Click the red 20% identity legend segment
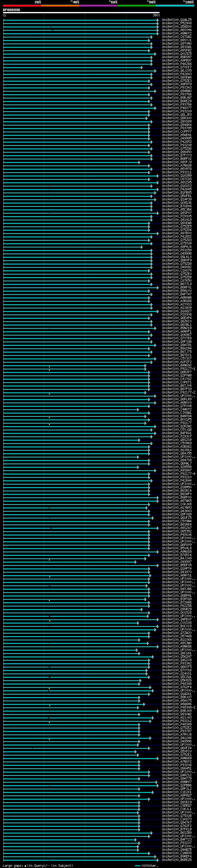 pyautogui.click(x=22, y=6)
